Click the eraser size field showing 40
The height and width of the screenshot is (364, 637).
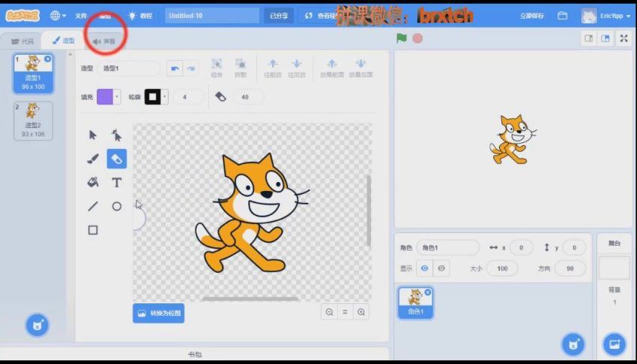click(248, 97)
